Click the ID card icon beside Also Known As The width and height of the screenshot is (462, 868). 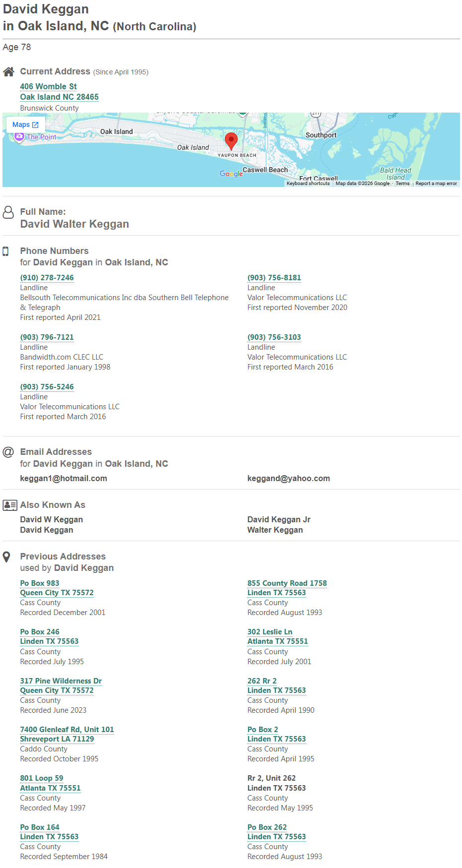click(10, 505)
